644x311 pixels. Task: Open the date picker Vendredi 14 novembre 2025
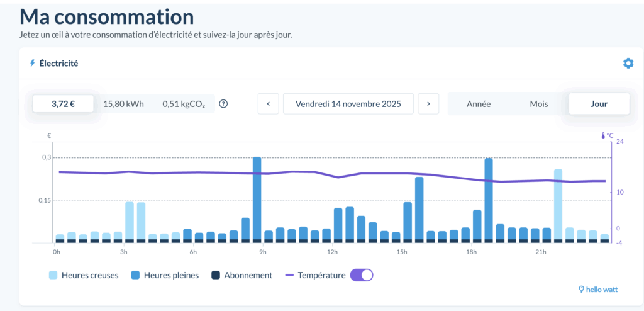tap(348, 104)
